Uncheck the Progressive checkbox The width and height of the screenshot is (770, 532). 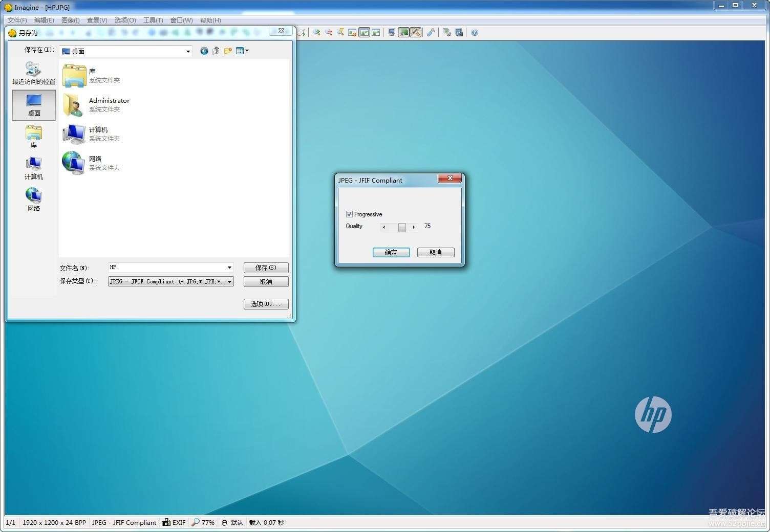click(x=349, y=214)
